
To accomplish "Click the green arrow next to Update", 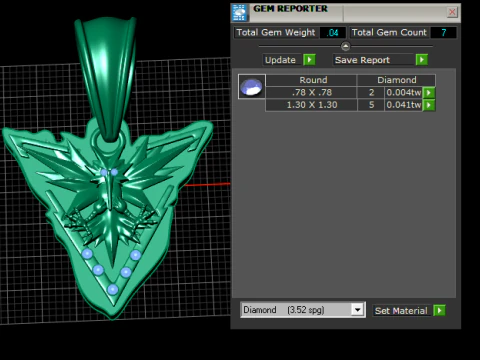I will [309, 60].
